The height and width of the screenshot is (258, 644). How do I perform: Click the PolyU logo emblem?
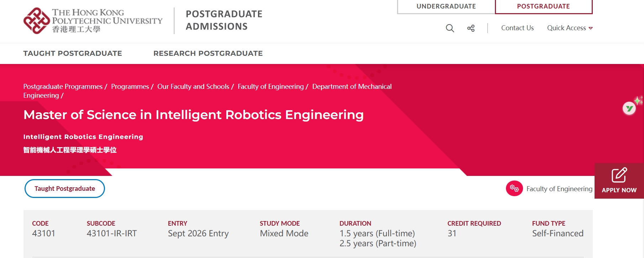coord(36,21)
